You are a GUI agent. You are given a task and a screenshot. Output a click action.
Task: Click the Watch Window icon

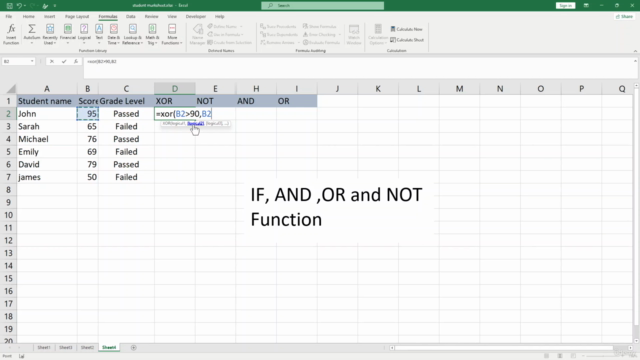pyautogui.click(x=354, y=29)
